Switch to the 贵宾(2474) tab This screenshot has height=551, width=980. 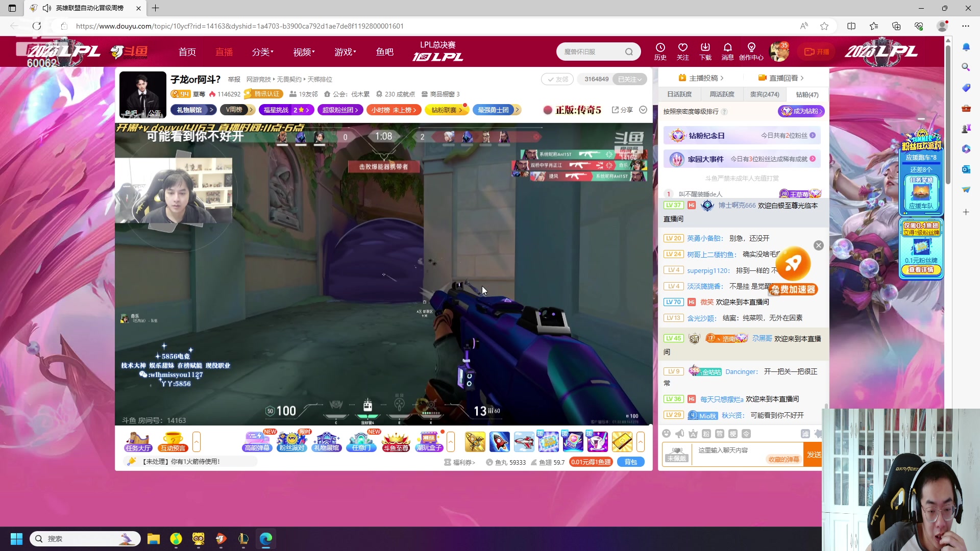765,94
